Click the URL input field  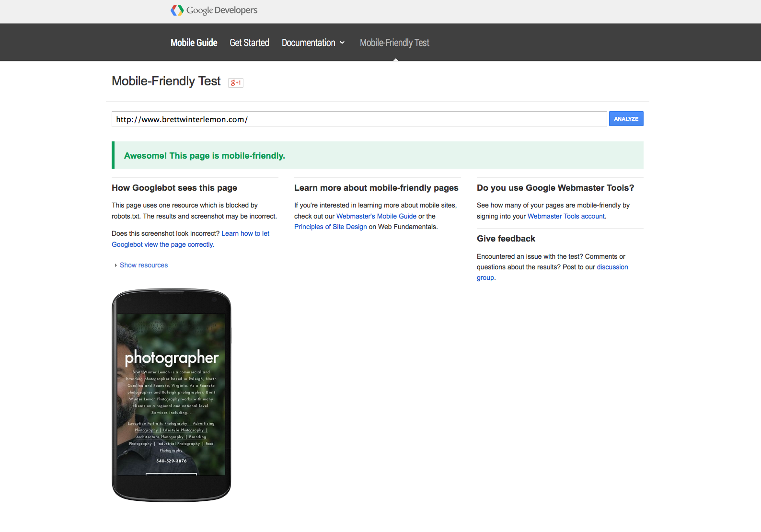tap(359, 119)
